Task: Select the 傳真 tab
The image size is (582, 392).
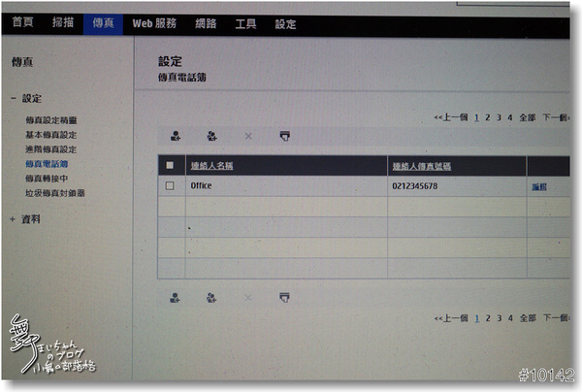Action: click(x=103, y=23)
